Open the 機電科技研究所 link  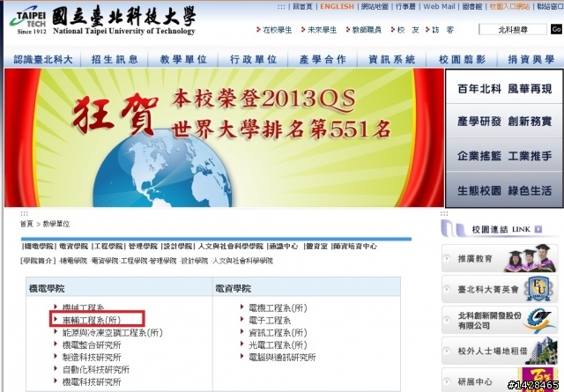[92, 381]
